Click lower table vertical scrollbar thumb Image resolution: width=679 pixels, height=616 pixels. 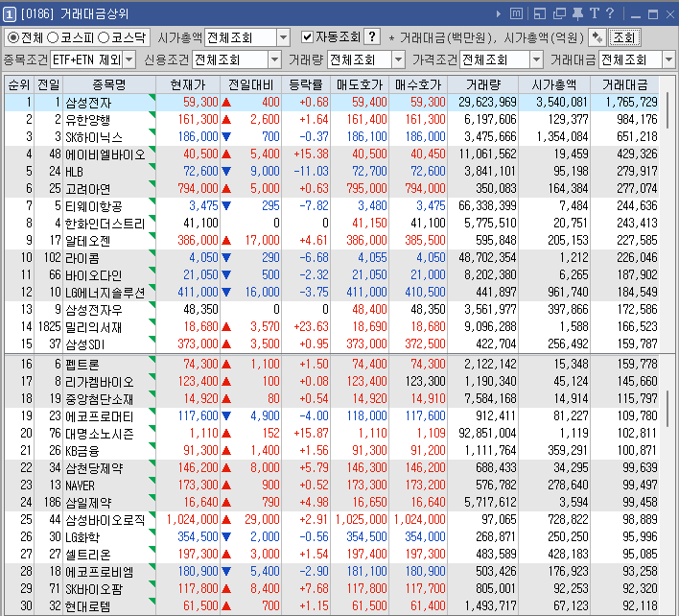click(667, 409)
